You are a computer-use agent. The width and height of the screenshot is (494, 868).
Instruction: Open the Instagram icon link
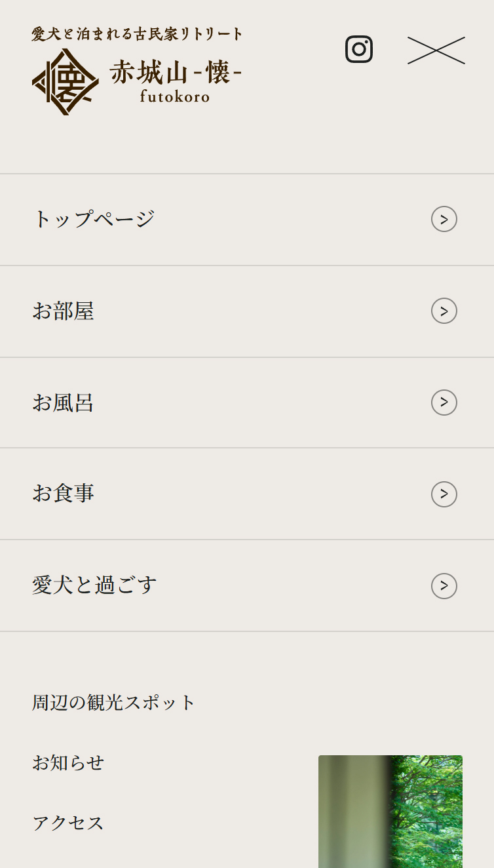click(359, 49)
